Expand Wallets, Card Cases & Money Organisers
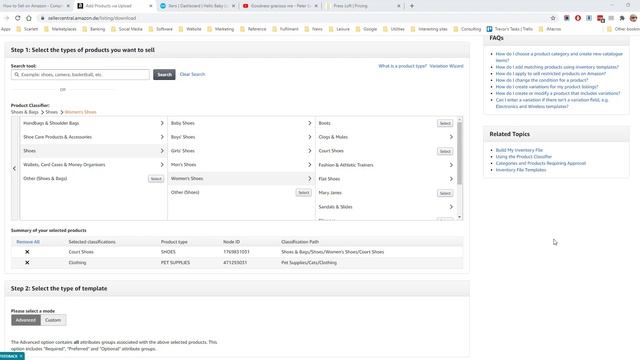 (93, 164)
